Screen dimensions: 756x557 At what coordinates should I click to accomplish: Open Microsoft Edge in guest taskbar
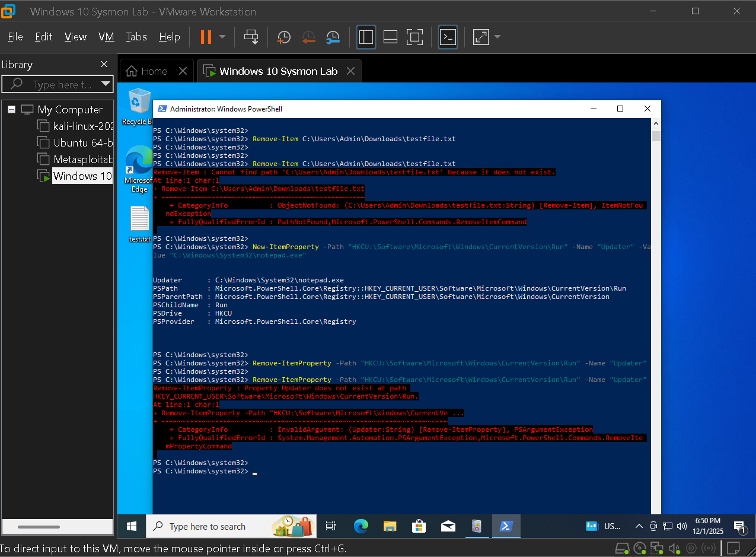(361, 526)
